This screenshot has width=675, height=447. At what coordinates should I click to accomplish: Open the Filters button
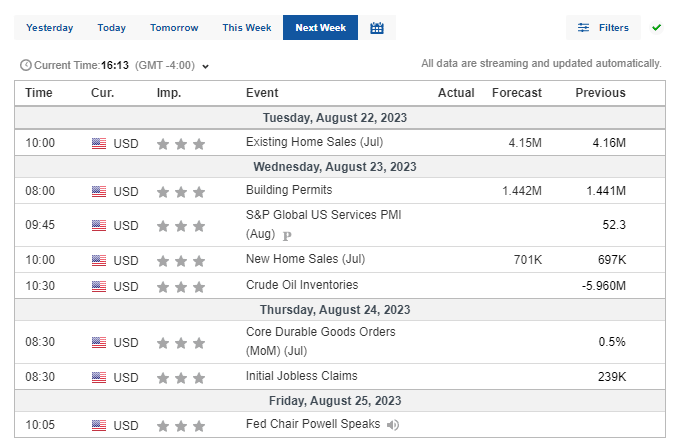coord(603,28)
